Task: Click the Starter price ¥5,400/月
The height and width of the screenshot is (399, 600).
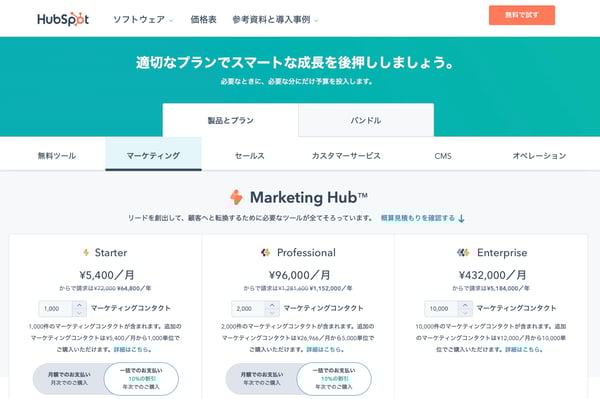Action: coord(107,275)
